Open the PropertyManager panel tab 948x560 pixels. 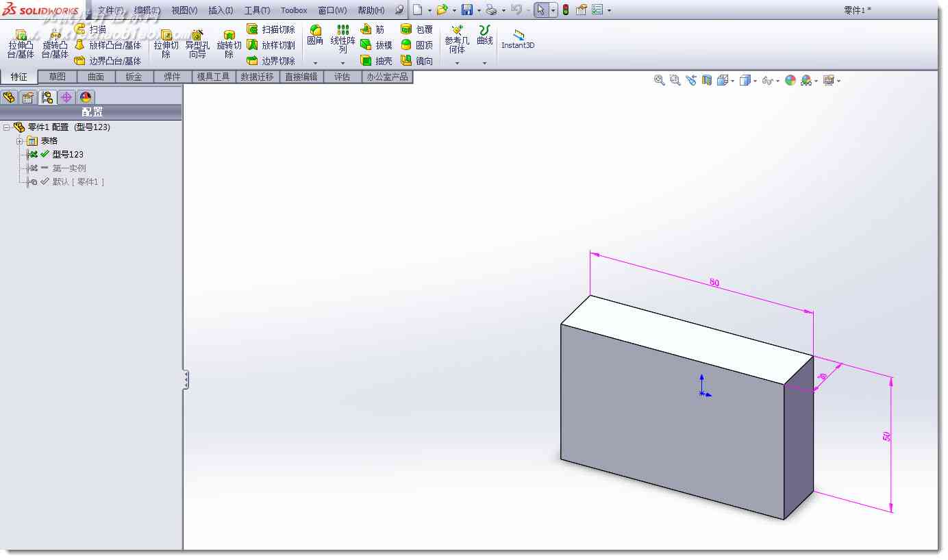[27, 97]
